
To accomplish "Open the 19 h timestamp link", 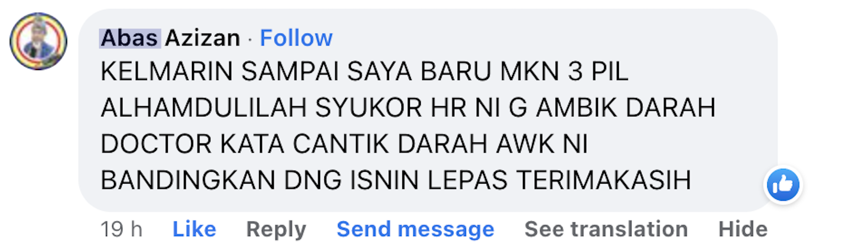I will click(122, 229).
